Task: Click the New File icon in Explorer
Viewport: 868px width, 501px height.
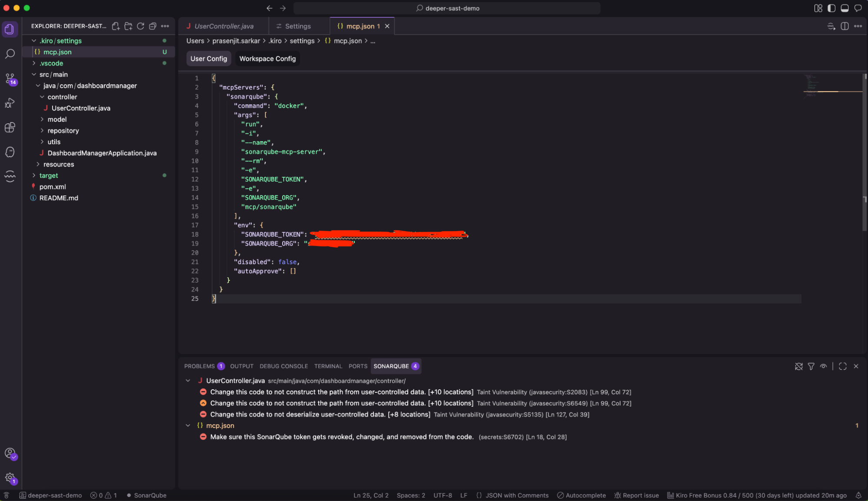Action: [x=116, y=26]
